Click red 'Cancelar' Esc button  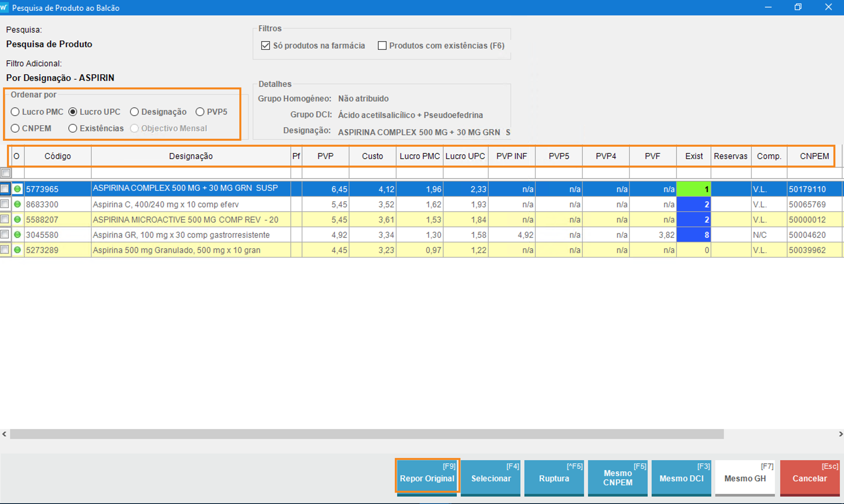(x=809, y=478)
